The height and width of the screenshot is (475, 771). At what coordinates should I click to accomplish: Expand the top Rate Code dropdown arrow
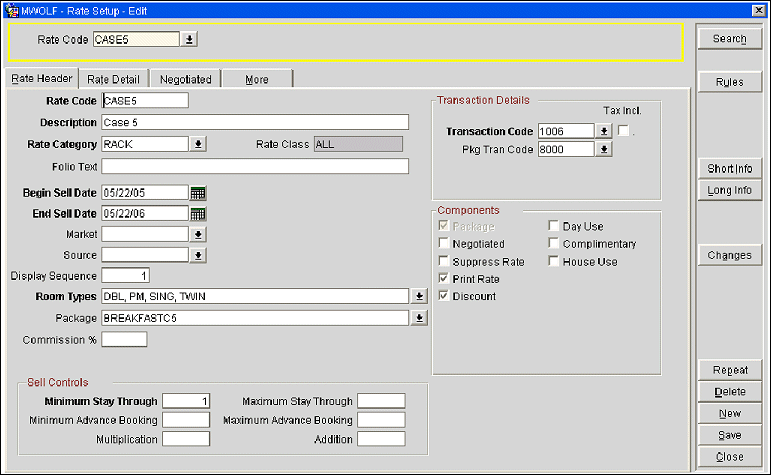click(190, 40)
